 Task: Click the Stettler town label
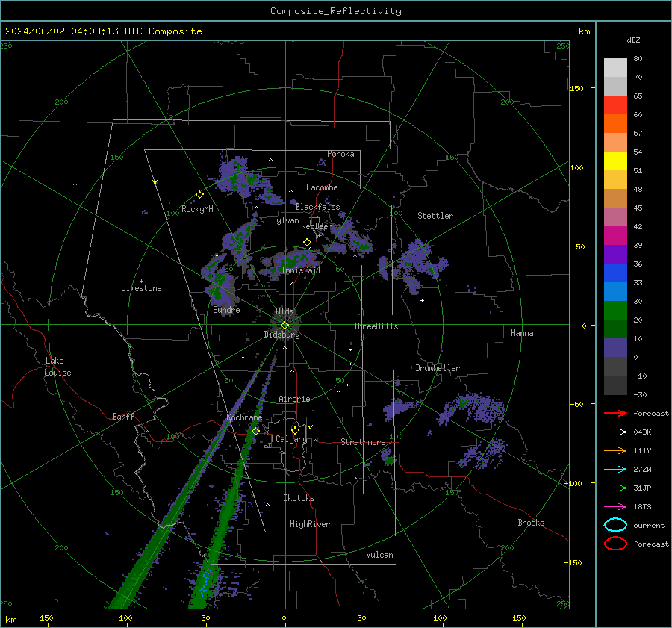point(435,216)
